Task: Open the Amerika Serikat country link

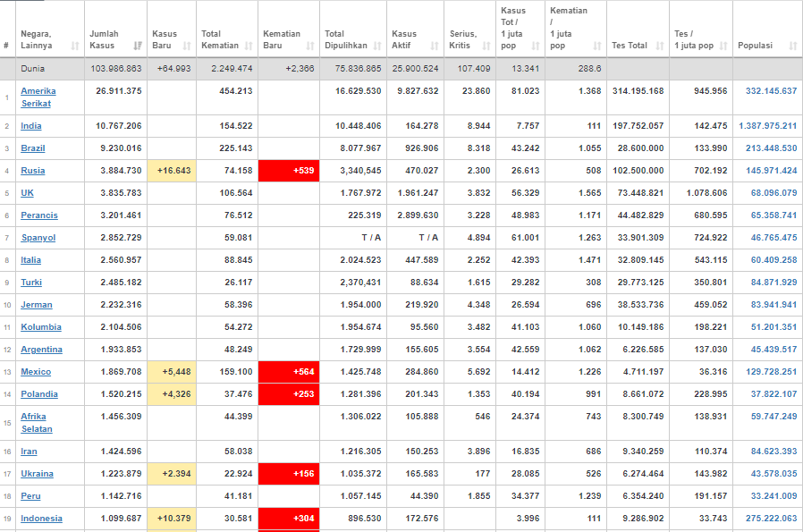Action: pyautogui.click(x=38, y=97)
